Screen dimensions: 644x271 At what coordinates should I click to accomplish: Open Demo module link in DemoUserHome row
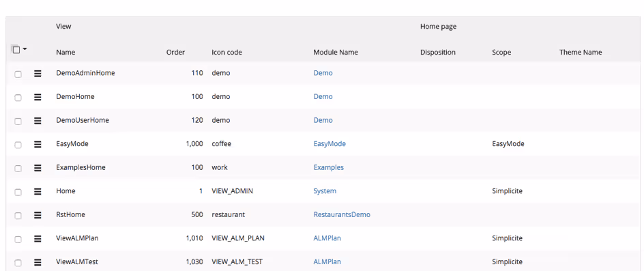[x=323, y=121]
